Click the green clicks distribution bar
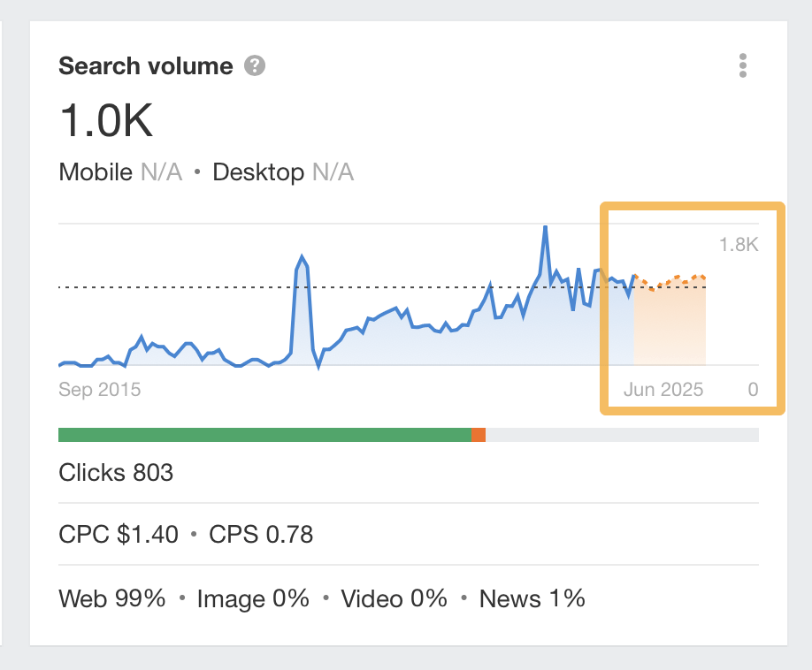 (x=265, y=434)
